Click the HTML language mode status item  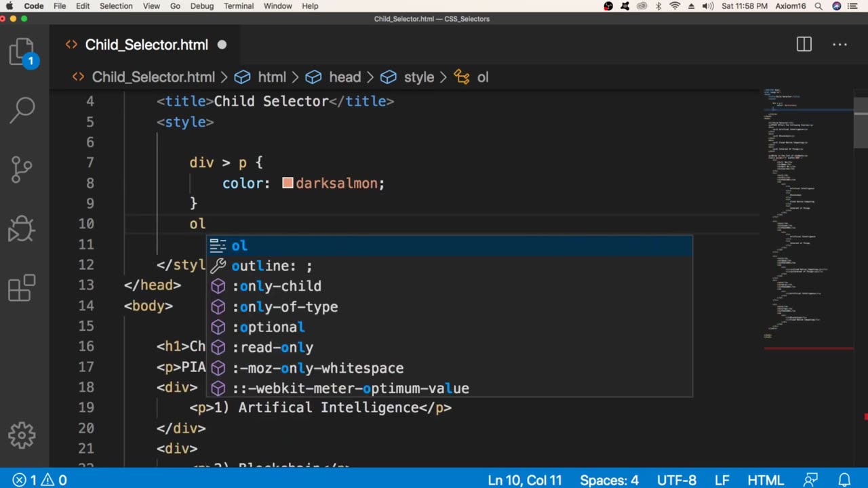(766, 480)
